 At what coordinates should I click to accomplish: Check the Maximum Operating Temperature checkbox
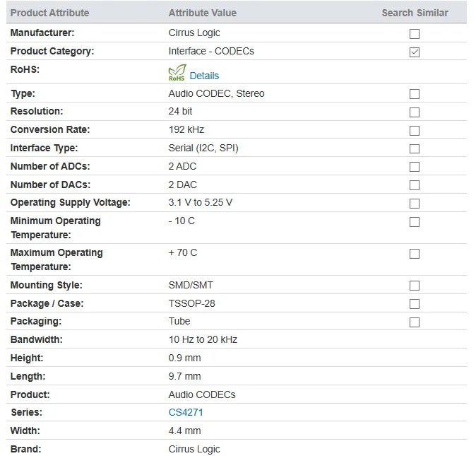(415, 254)
